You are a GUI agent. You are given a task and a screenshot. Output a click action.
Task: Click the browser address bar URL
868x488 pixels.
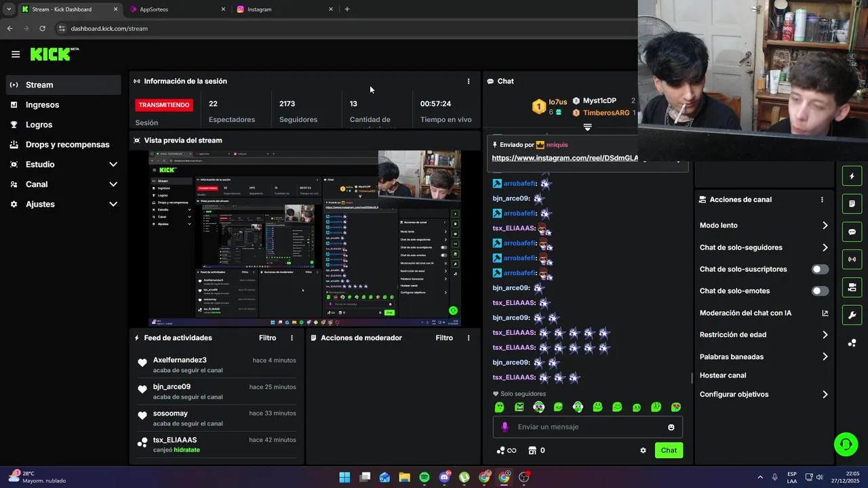click(109, 28)
